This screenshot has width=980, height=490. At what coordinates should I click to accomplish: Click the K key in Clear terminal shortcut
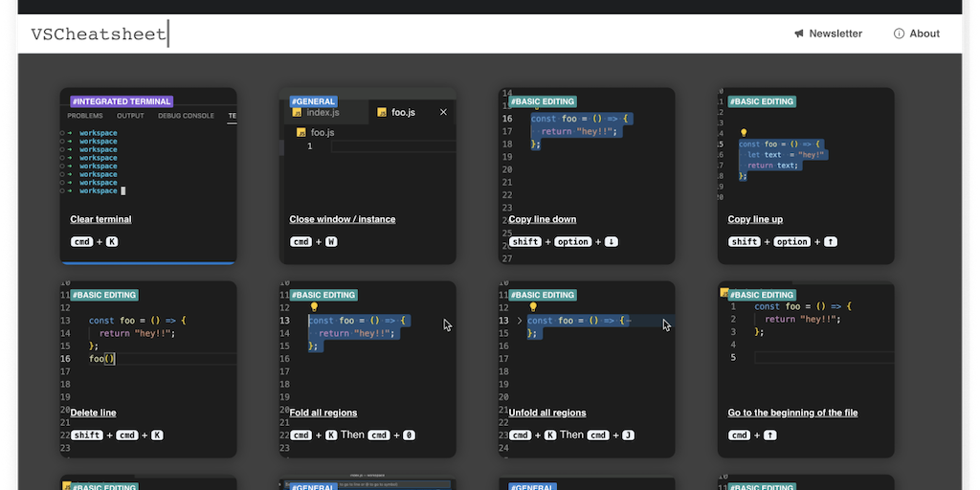111,242
